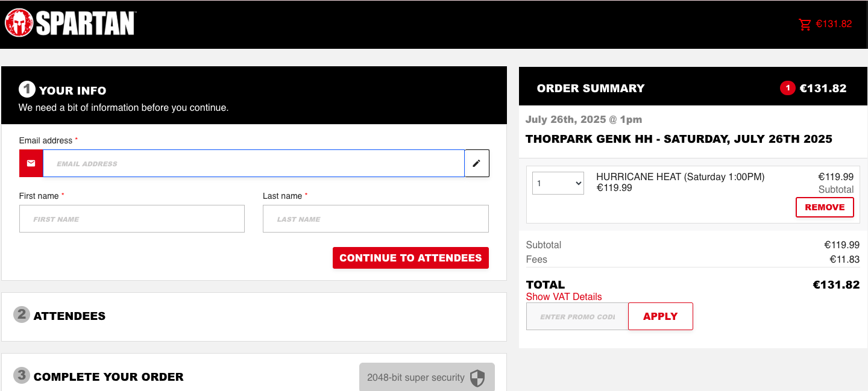The height and width of the screenshot is (391, 868).
Task: Show VAT details
Action: point(564,296)
